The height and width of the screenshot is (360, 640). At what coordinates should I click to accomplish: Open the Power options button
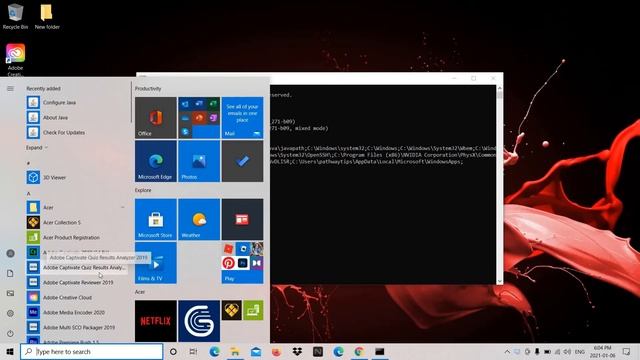tap(10, 333)
